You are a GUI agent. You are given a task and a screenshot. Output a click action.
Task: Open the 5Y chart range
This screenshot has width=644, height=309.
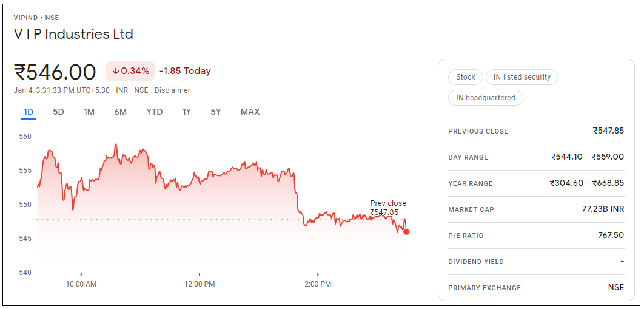(x=216, y=112)
